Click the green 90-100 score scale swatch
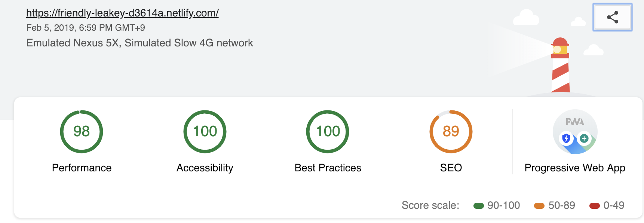The height and width of the screenshot is (223, 644). tap(479, 205)
